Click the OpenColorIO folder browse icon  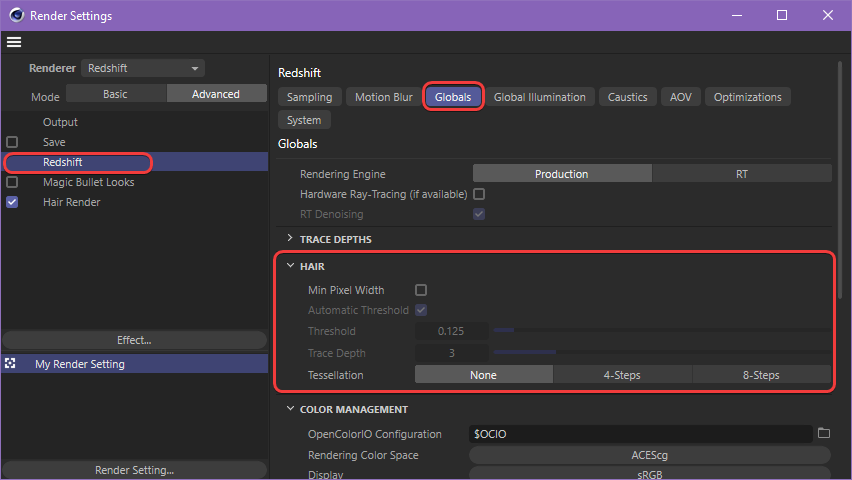click(x=824, y=434)
